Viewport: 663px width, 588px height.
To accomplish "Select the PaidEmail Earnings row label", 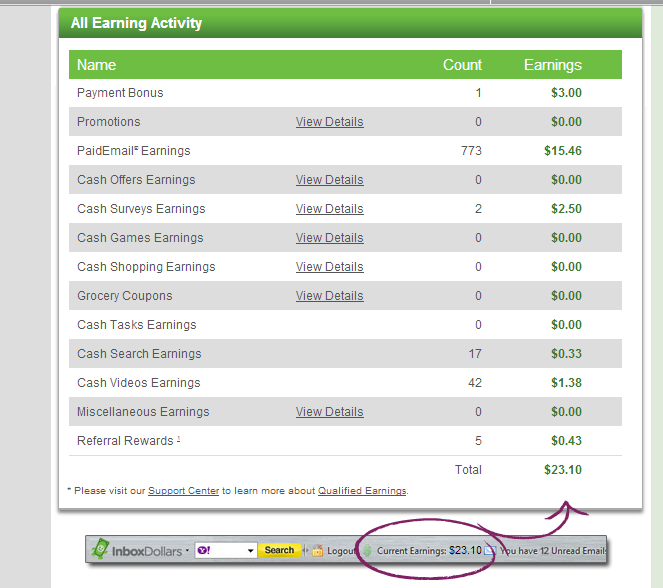I will (x=134, y=151).
